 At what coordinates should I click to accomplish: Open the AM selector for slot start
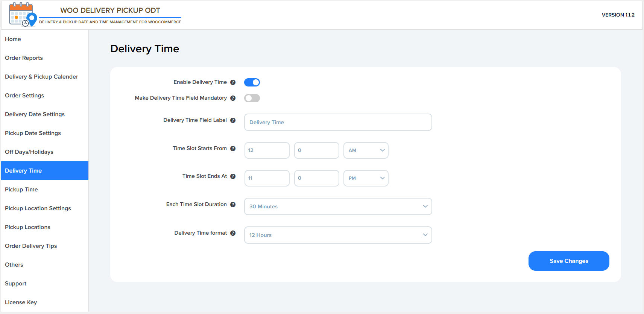click(x=366, y=150)
